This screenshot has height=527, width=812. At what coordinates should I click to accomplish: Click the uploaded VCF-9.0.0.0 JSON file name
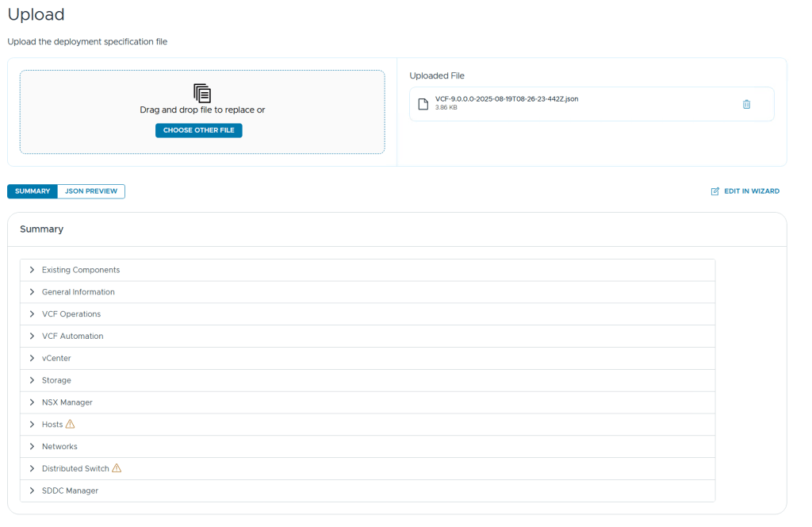507,99
